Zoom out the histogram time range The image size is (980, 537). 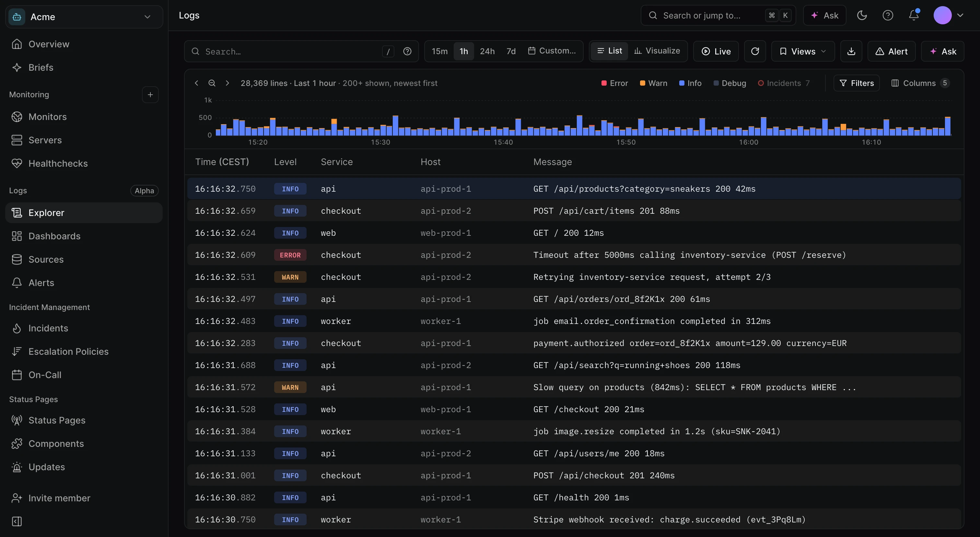pos(212,83)
